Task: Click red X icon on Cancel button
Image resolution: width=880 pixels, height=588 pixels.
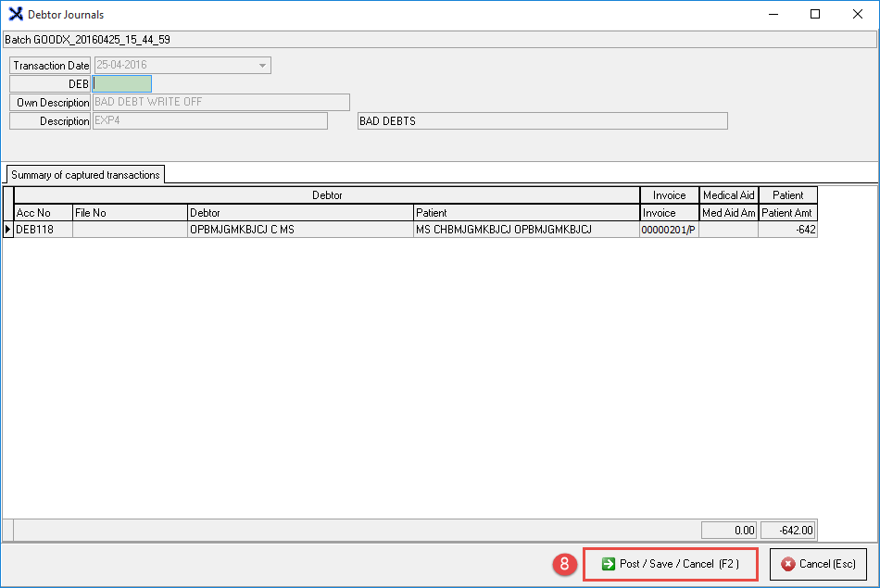Action: pyautogui.click(x=788, y=564)
